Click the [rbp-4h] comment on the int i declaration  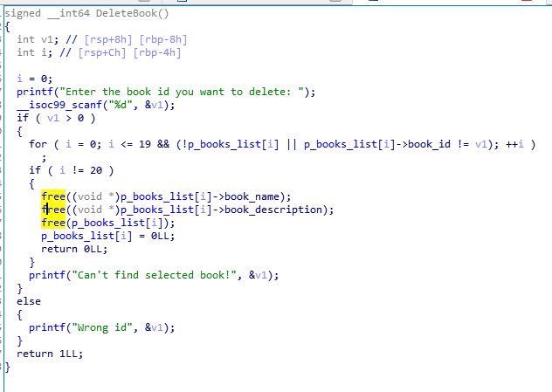tap(156, 52)
